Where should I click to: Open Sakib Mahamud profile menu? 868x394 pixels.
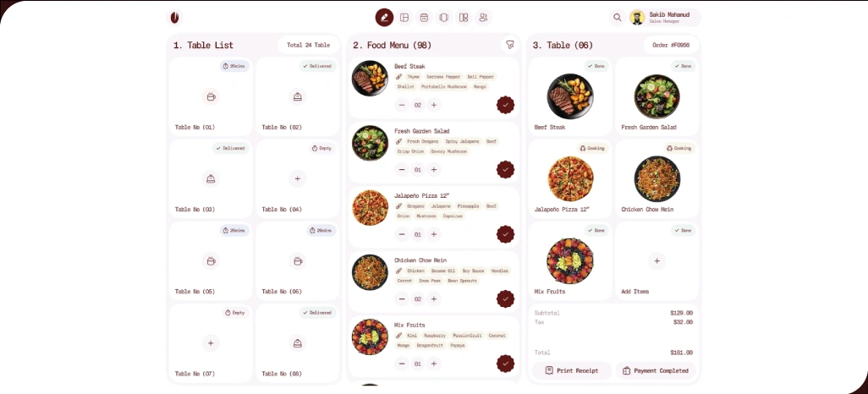point(665,17)
